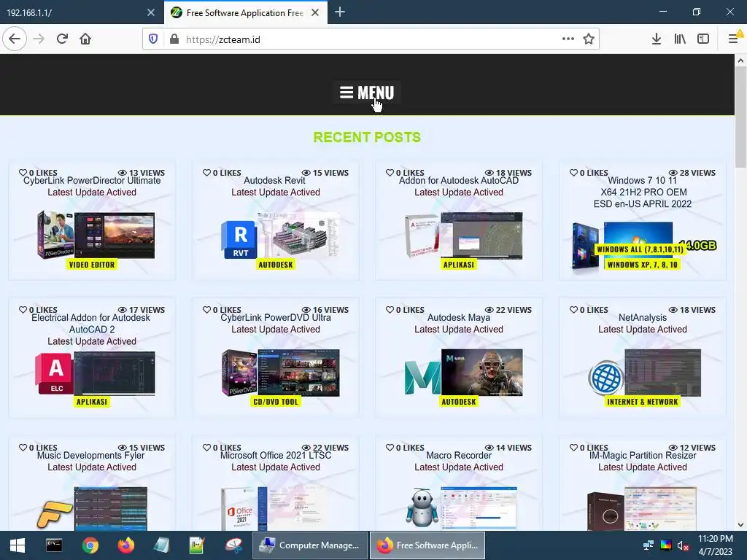Open the NetAnalysis globe thumbnail
This screenshot has width=747, height=560.
(644, 373)
